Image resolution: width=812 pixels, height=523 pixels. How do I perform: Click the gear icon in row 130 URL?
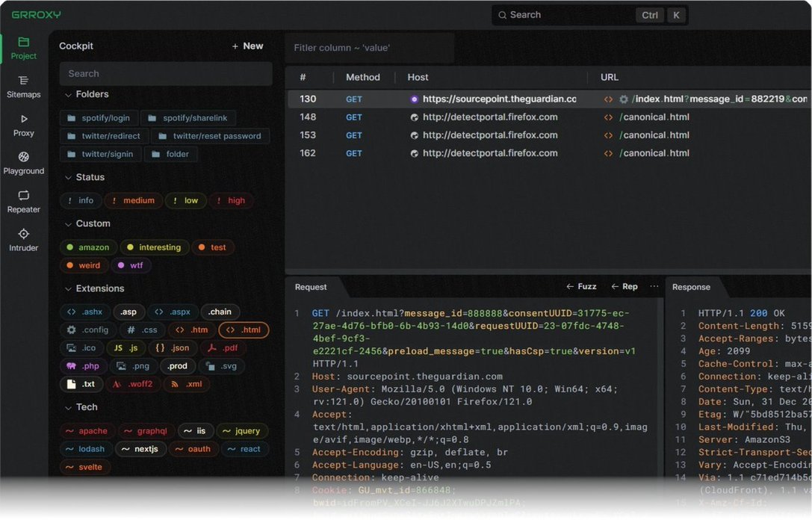[624, 99]
